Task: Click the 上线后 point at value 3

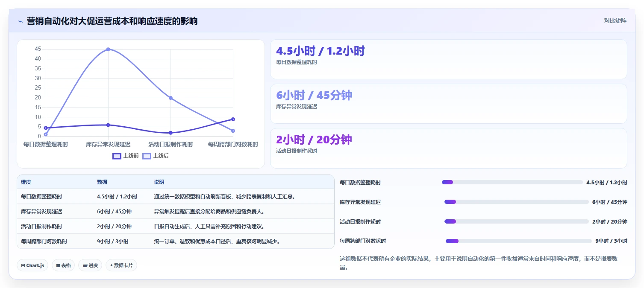Action: (x=233, y=131)
